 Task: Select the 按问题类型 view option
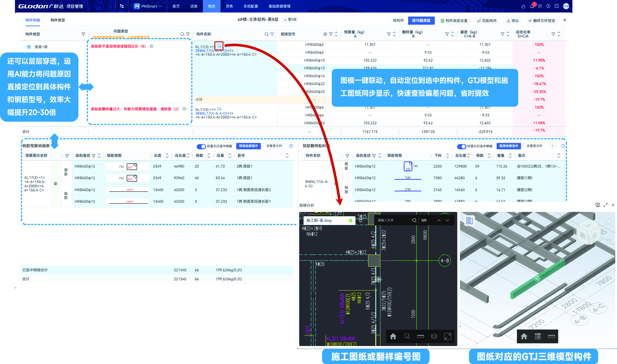pyautogui.click(x=421, y=20)
